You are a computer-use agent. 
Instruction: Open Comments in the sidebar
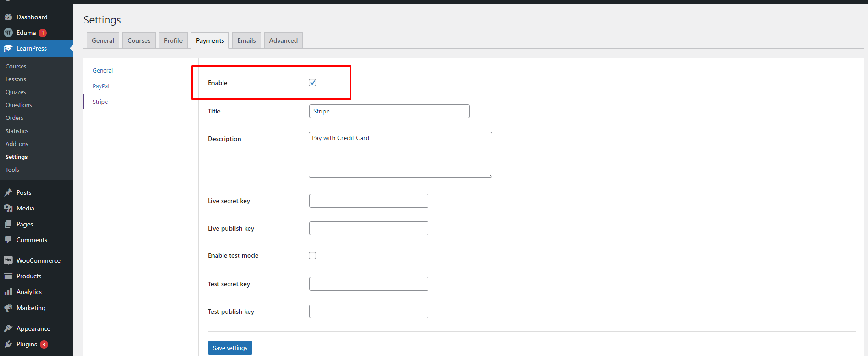coord(37,240)
